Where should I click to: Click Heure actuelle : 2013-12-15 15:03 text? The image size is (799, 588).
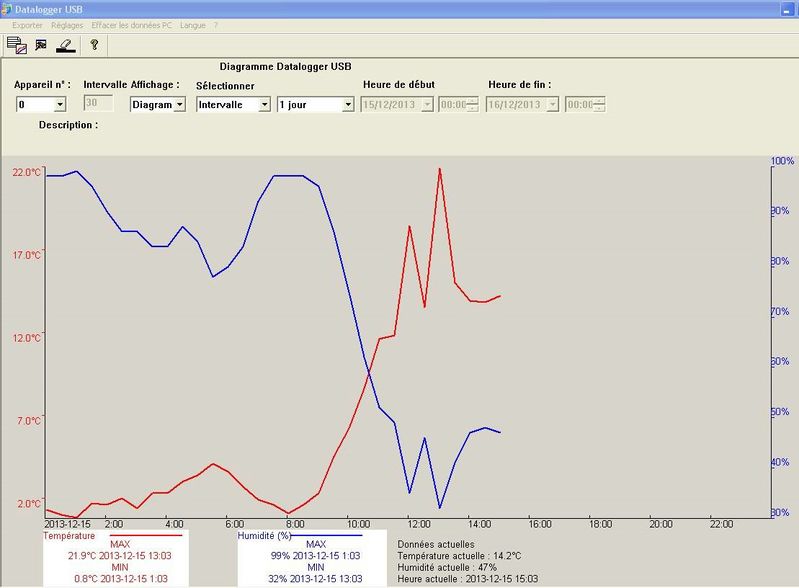pos(468,579)
